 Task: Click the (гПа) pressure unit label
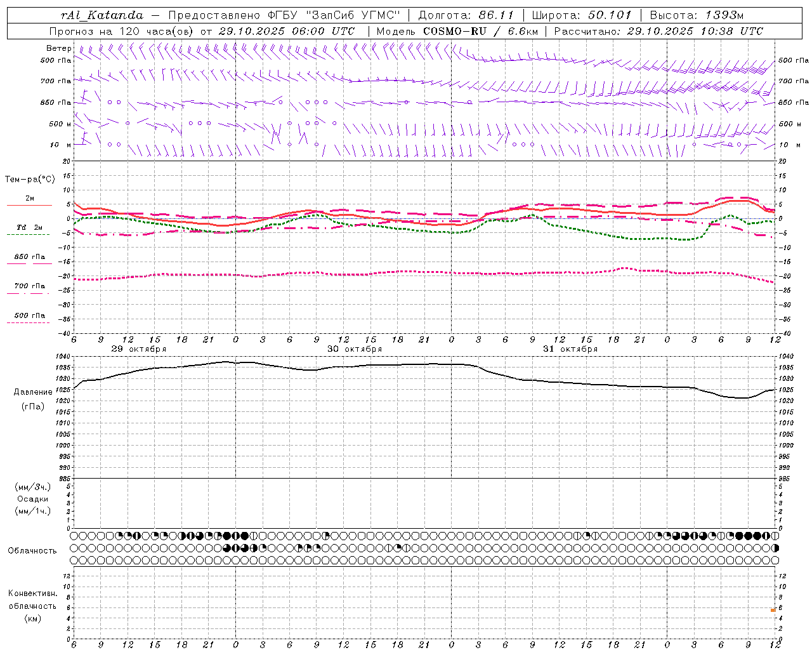tap(33, 406)
